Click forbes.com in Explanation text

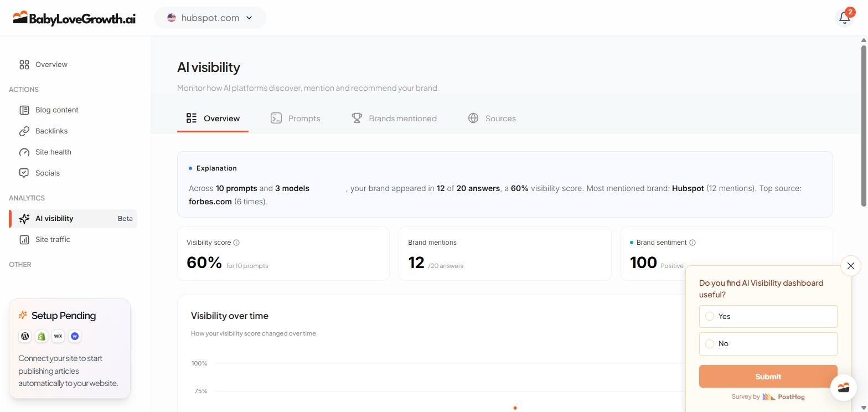210,202
